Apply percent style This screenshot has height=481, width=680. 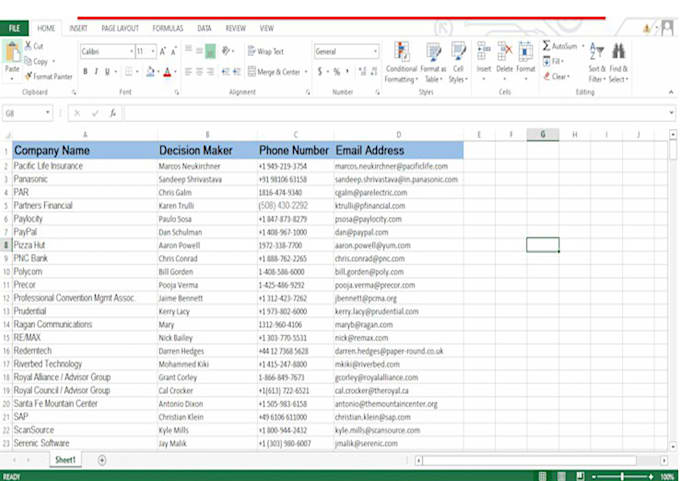[337, 72]
